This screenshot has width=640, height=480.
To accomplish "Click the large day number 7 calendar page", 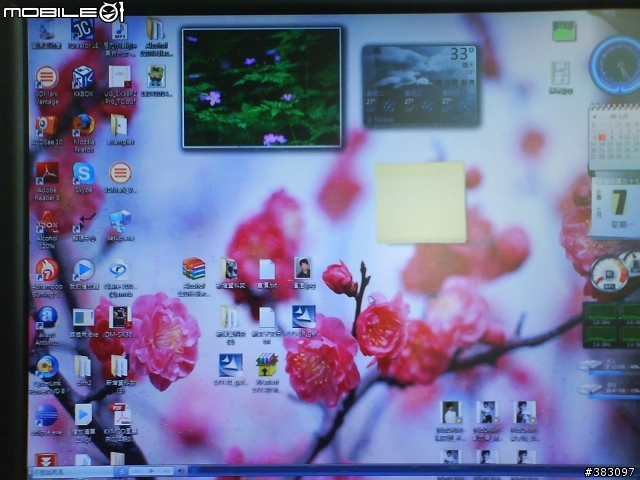I will [619, 202].
